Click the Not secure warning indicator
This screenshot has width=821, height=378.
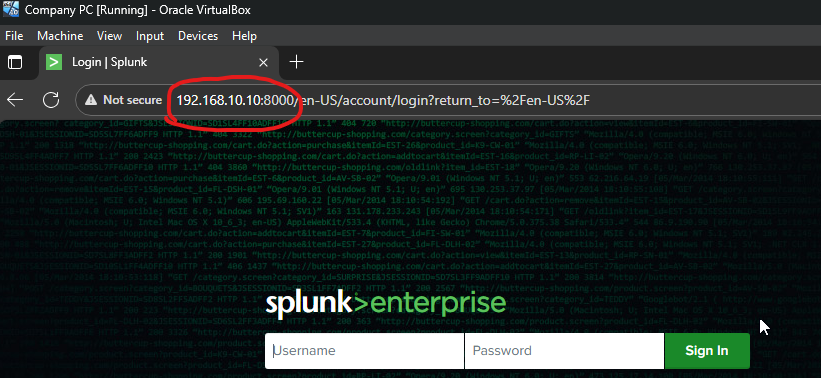[124, 100]
